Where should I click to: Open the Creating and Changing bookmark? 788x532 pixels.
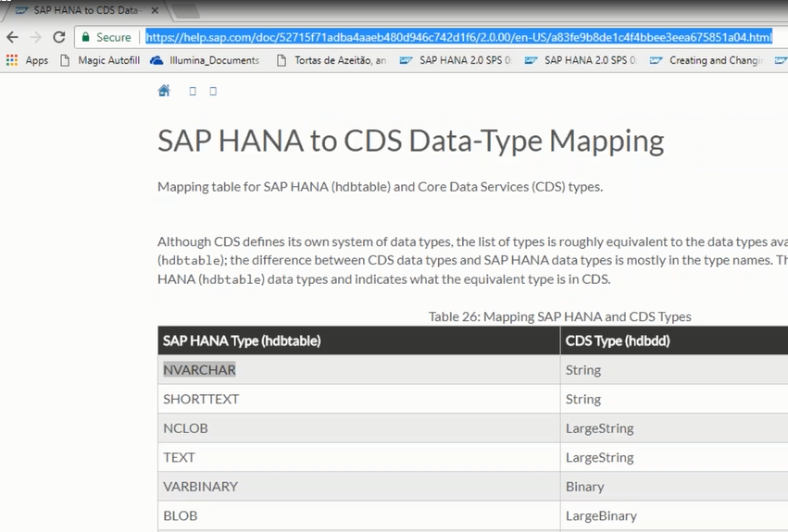tap(707, 60)
